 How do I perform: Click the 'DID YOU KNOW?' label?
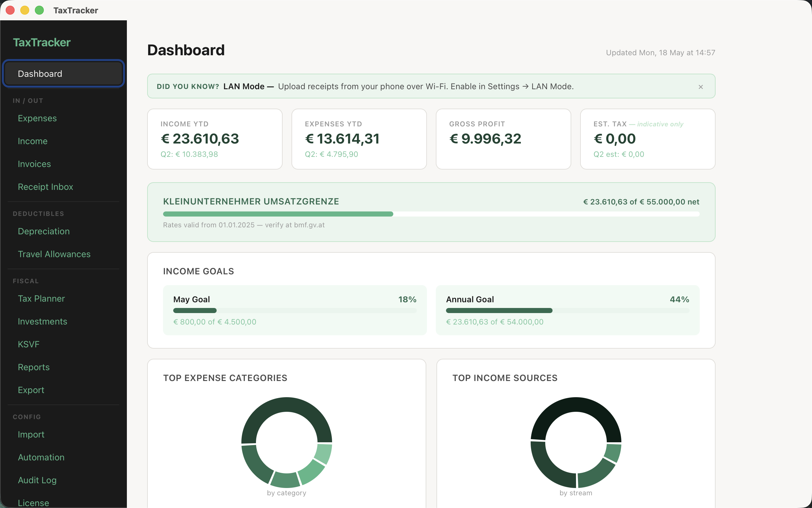188,87
